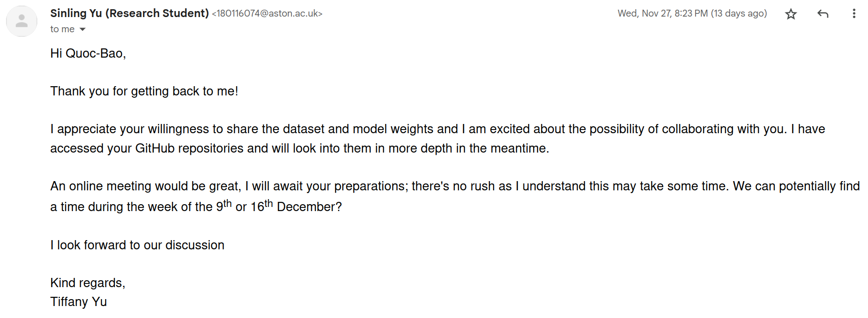868x318 pixels.
Task: Click the sender's profile avatar
Action: click(22, 21)
